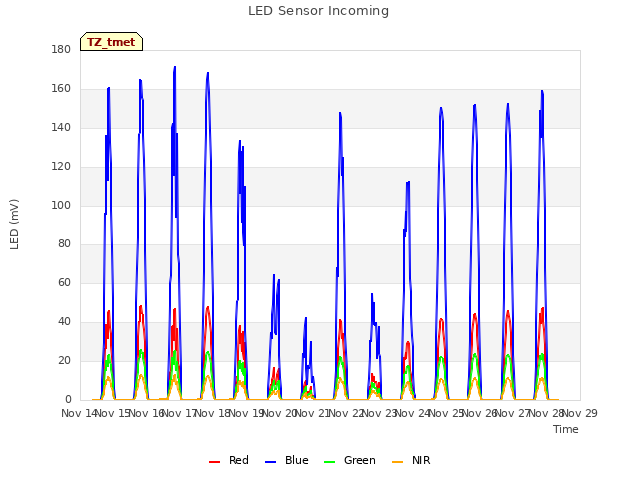
Task: Click the blue legend color marker
Action: [x=271, y=462]
